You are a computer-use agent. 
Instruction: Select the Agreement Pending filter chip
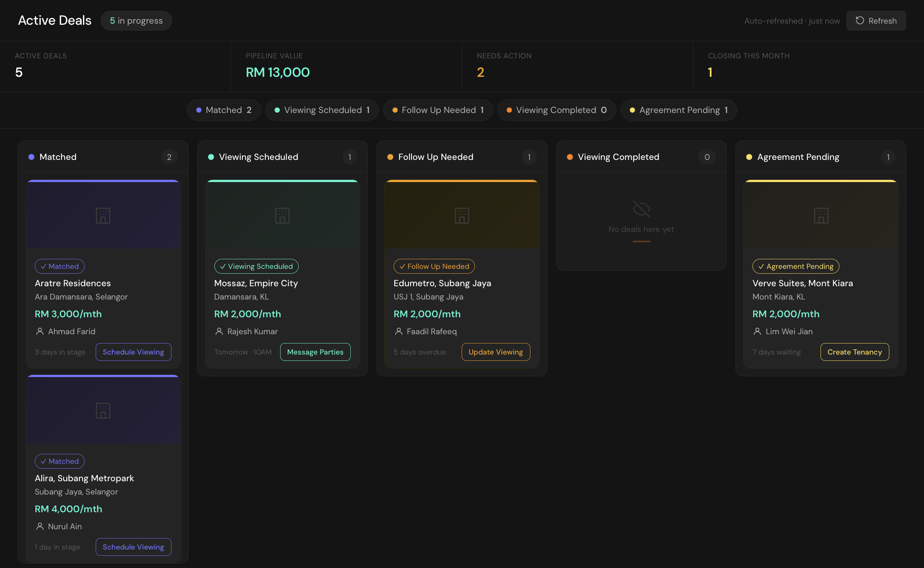[x=679, y=110]
